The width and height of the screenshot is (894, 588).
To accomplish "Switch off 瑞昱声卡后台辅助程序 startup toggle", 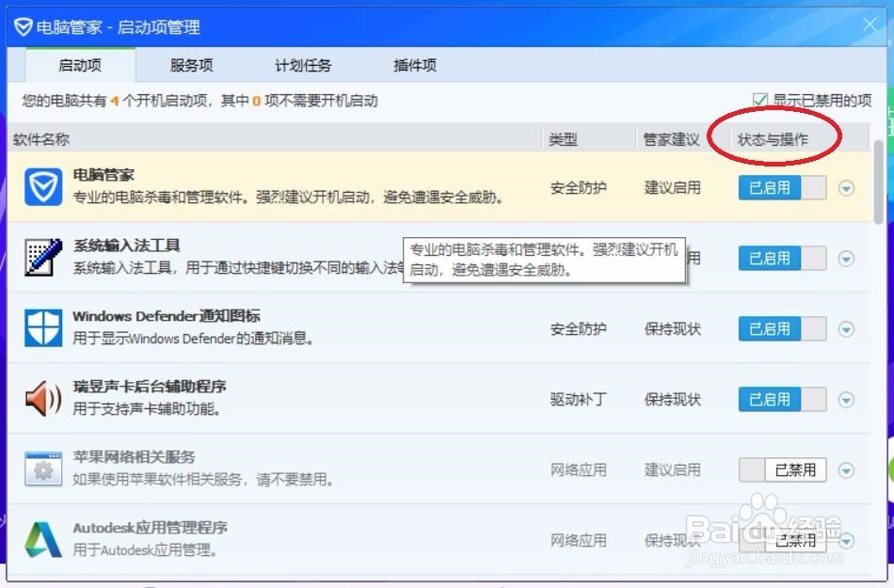I will (782, 400).
